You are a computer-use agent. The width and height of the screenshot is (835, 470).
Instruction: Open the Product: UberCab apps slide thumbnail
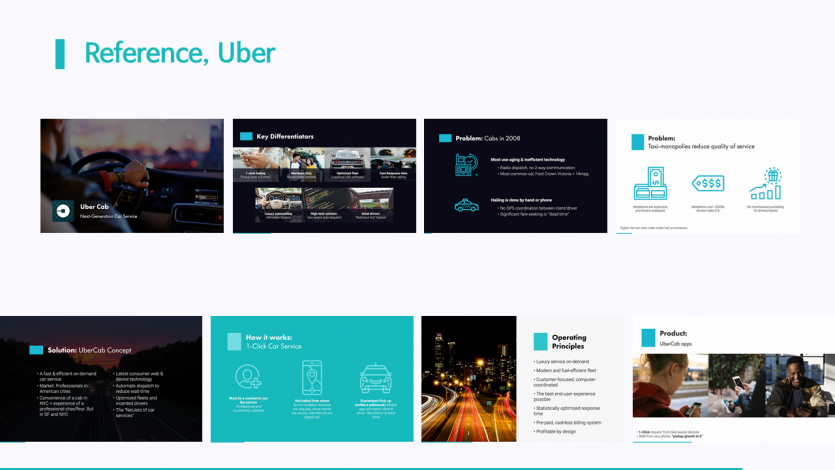click(734, 379)
